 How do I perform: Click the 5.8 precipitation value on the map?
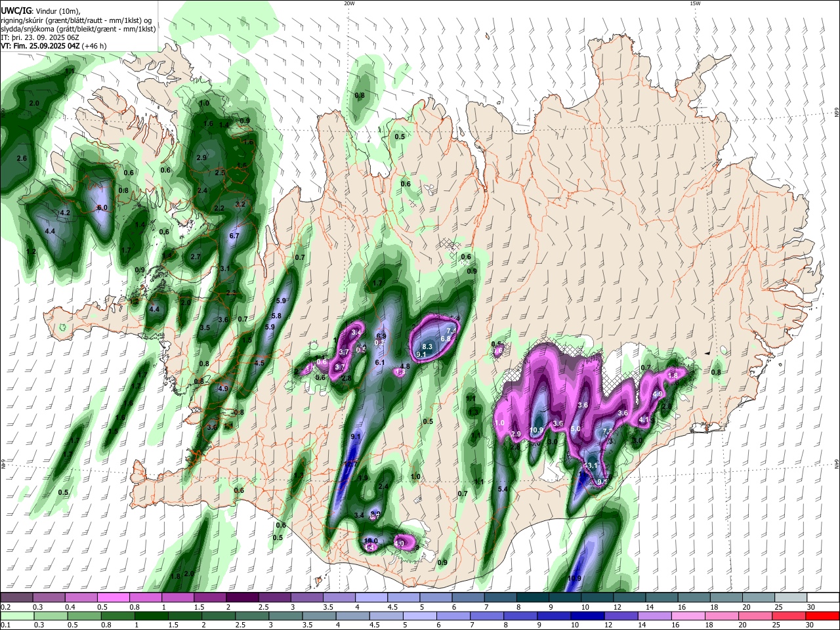(x=276, y=316)
